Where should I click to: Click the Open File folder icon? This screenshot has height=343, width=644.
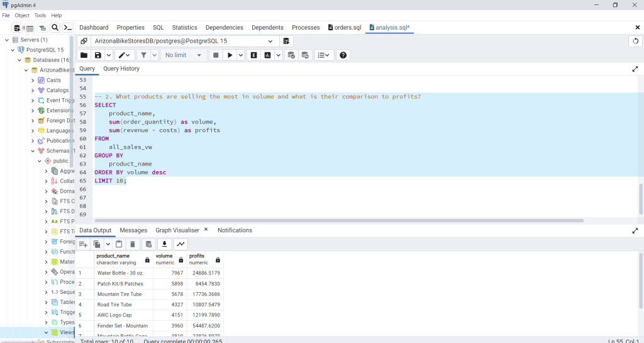(x=84, y=55)
